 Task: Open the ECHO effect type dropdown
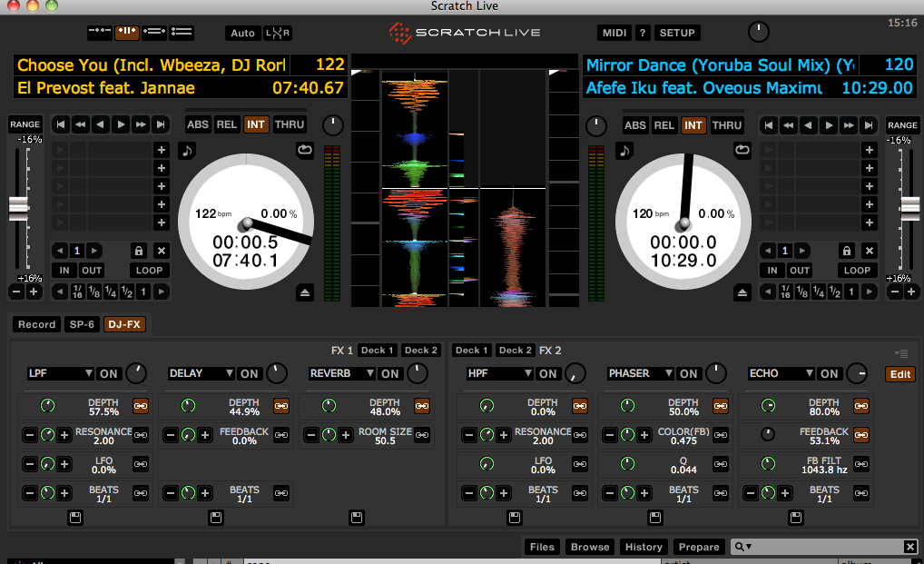coord(781,373)
